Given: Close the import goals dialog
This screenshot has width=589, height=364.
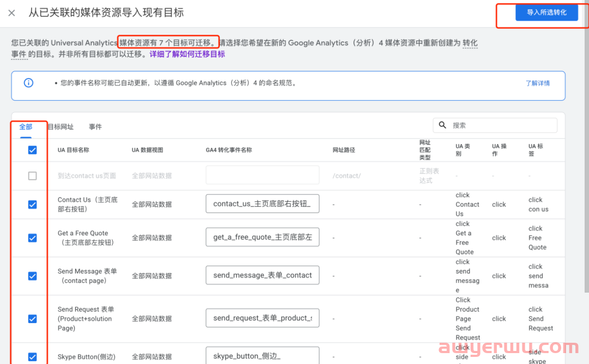Looking at the screenshot, I should click(x=11, y=13).
